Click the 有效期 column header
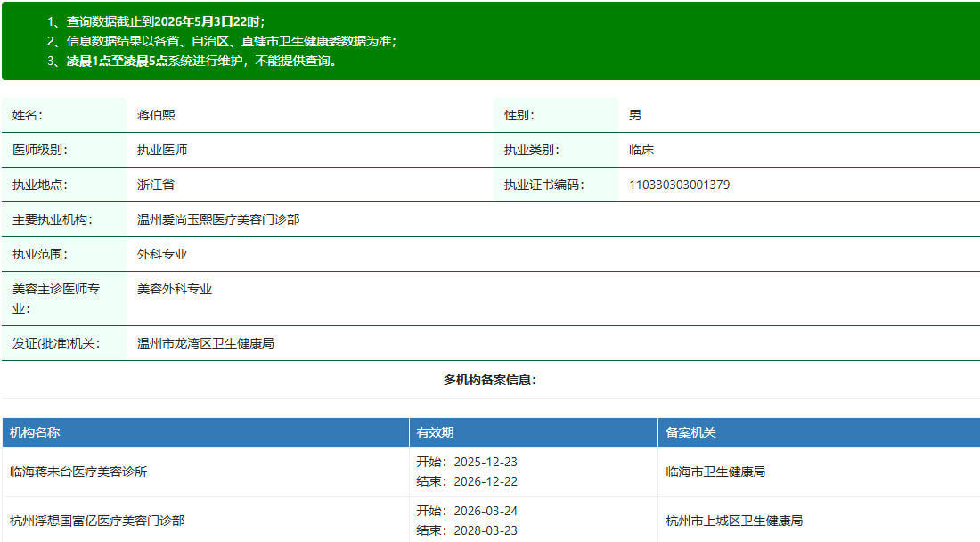 435,432
